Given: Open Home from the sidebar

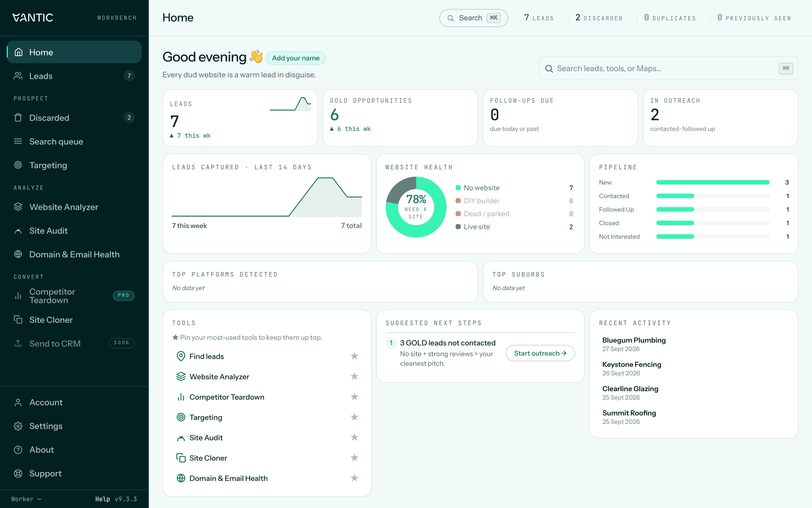Looking at the screenshot, I should 74,52.
